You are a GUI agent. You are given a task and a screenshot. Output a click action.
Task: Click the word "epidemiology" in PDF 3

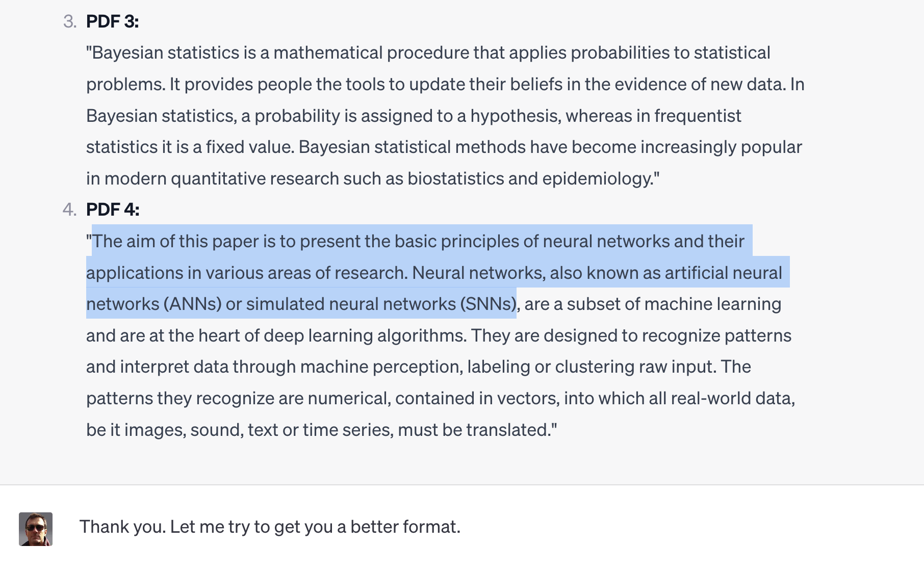pyautogui.click(x=597, y=179)
